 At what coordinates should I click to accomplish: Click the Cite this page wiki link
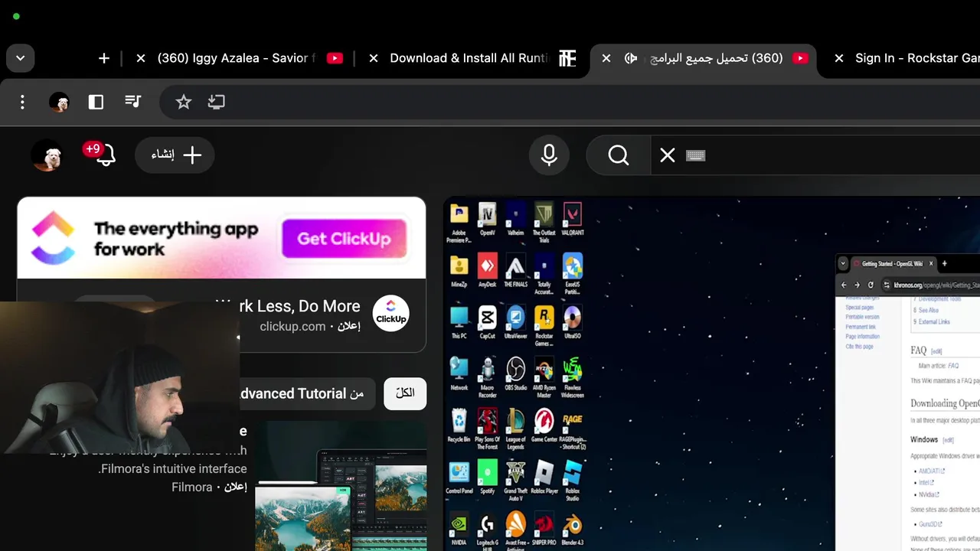859,347
